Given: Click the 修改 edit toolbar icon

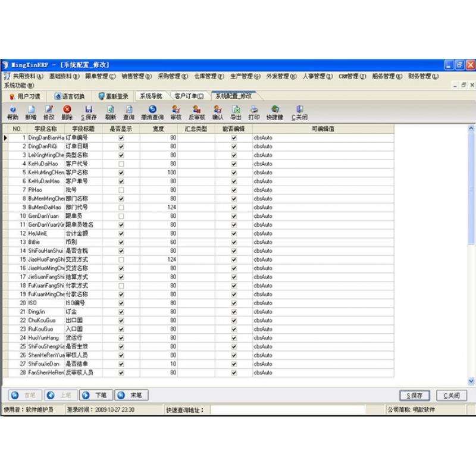Looking at the screenshot, I should [49, 112].
